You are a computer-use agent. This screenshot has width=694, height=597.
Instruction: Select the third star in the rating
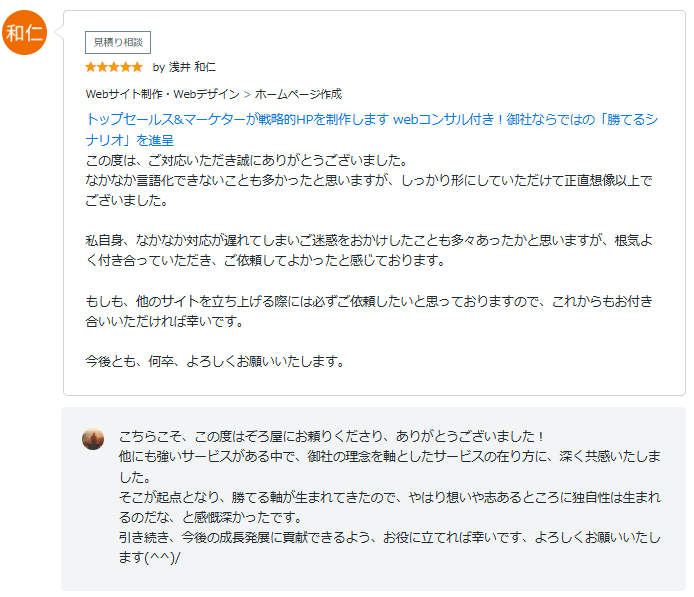point(114,67)
